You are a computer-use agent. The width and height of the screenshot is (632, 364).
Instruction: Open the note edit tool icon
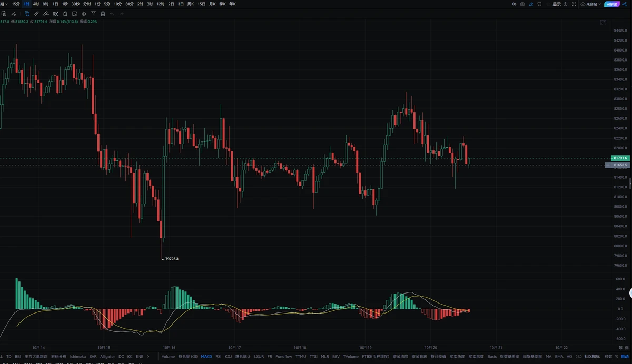click(74, 13)
